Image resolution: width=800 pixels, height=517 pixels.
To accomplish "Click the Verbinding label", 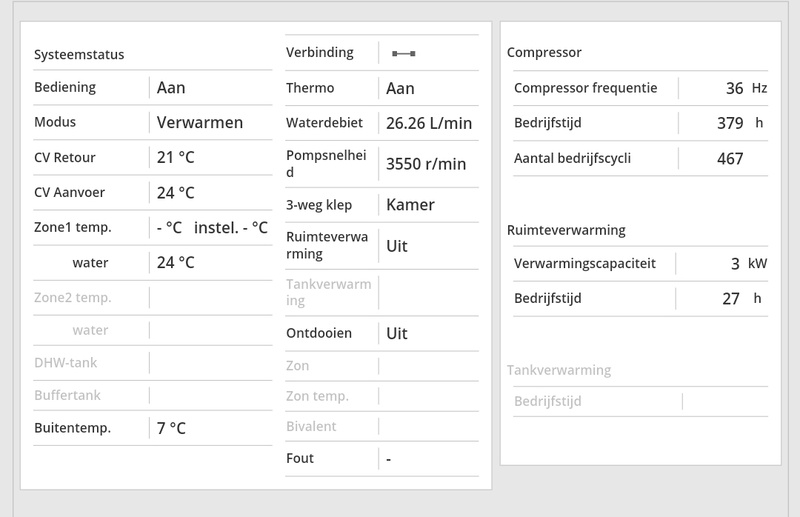I will pyautogui.click(x=320, y=53).
